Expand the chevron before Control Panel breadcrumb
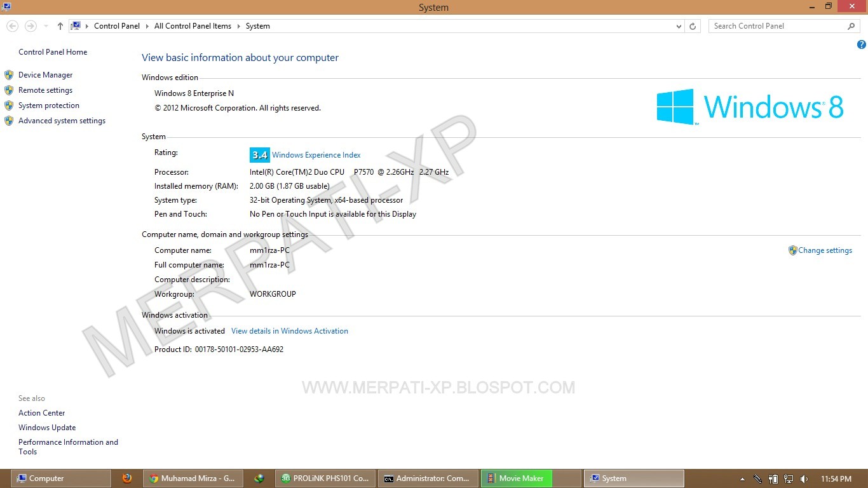 (x=87, y=26)
